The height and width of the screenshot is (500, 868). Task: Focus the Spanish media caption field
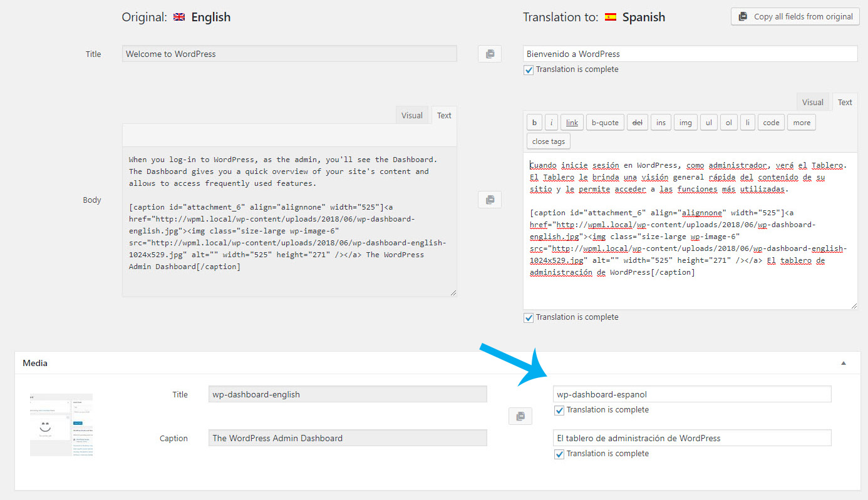point(692,438)
